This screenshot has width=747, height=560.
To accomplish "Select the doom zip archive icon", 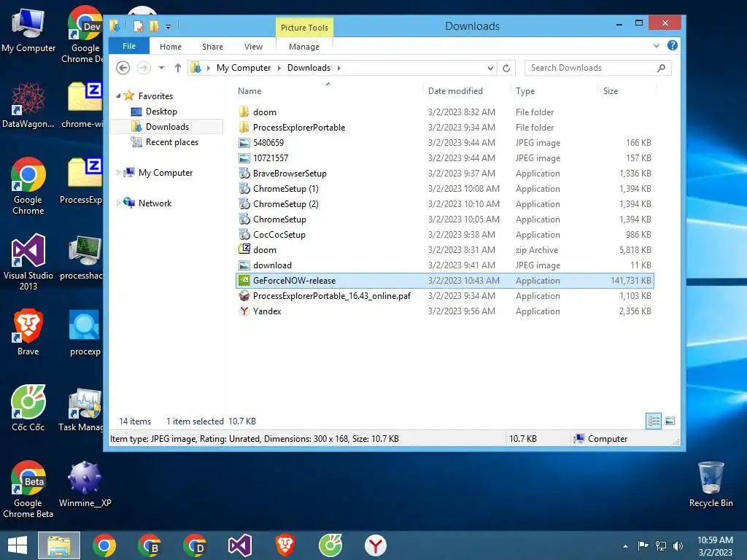I will coord(244,249).
